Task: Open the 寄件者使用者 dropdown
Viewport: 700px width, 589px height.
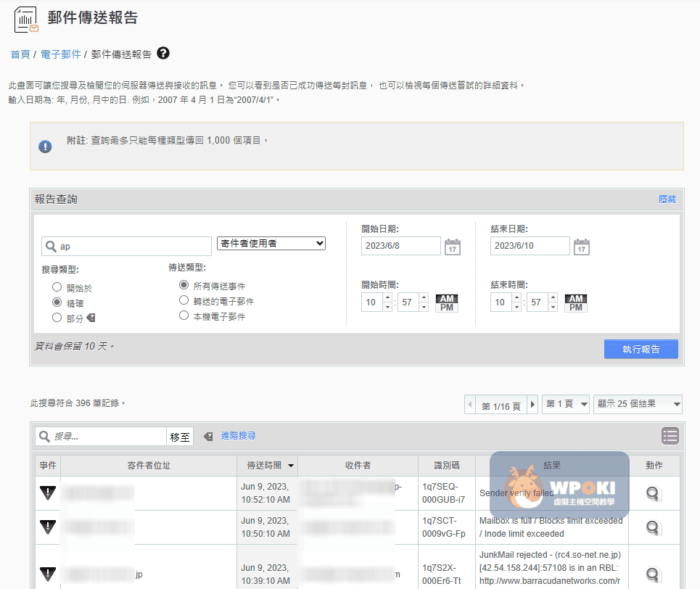Action: point(271,244)
